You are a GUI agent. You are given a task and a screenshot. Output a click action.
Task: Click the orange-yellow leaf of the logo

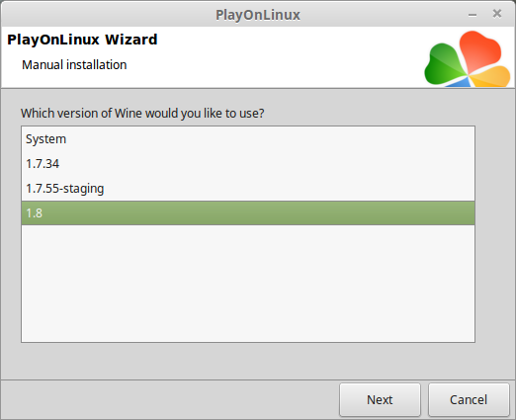(491, 76)
